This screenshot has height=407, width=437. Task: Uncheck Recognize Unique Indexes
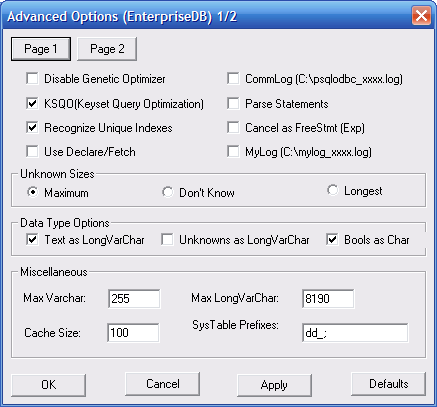click(x=32, y=128)
